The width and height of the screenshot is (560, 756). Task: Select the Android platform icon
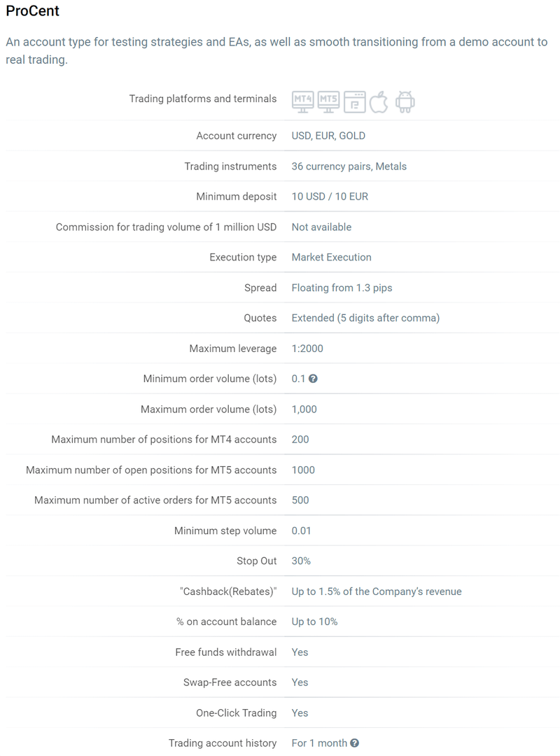405,101
